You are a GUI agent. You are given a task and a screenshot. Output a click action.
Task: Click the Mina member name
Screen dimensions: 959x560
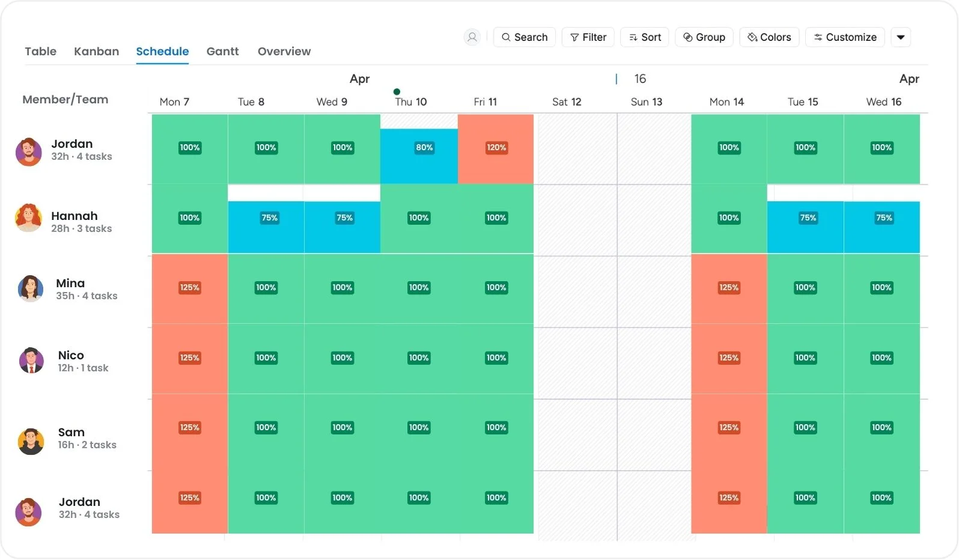point(70,283)
